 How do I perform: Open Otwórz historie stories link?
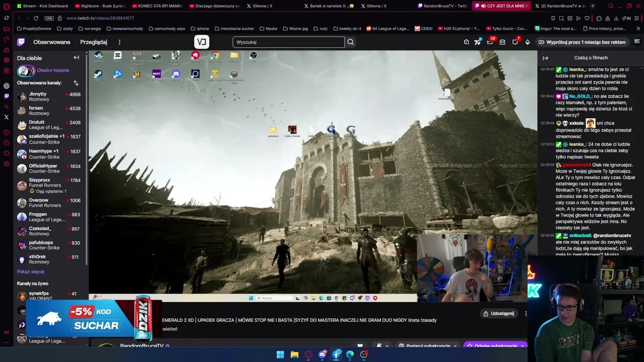pos(53,70)
